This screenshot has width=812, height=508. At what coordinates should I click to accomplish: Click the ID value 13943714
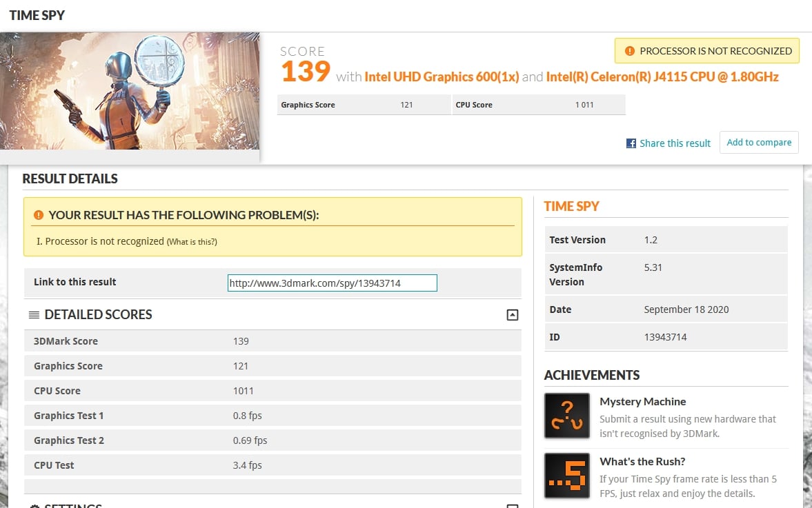(x=666, y=337)
